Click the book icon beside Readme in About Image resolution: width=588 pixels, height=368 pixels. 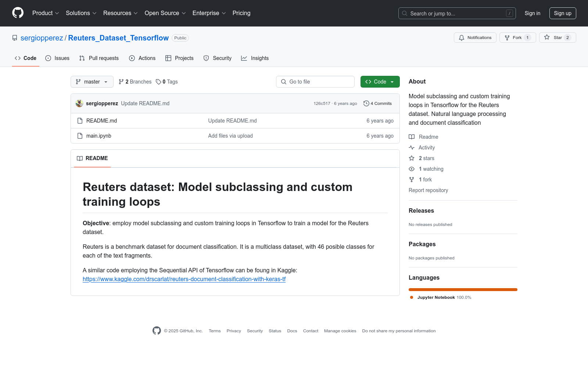pos(412,137)
